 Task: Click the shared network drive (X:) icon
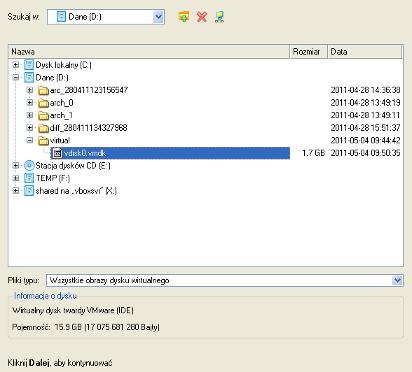tap(29, 191)
